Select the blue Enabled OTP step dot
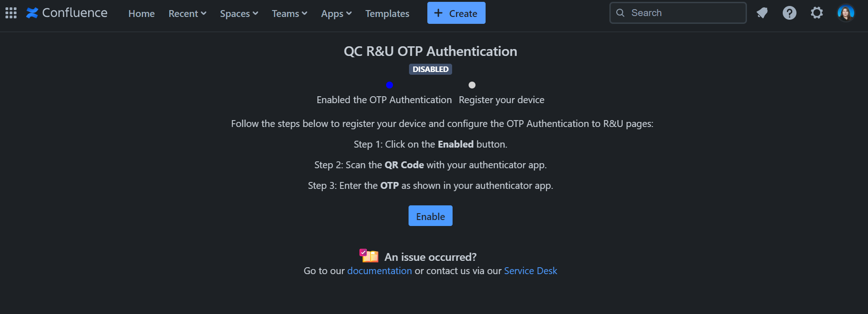 point(389,85)
